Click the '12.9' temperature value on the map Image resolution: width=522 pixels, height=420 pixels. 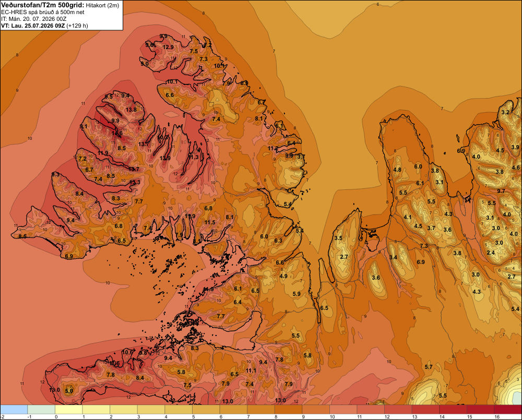click(168, 47)
